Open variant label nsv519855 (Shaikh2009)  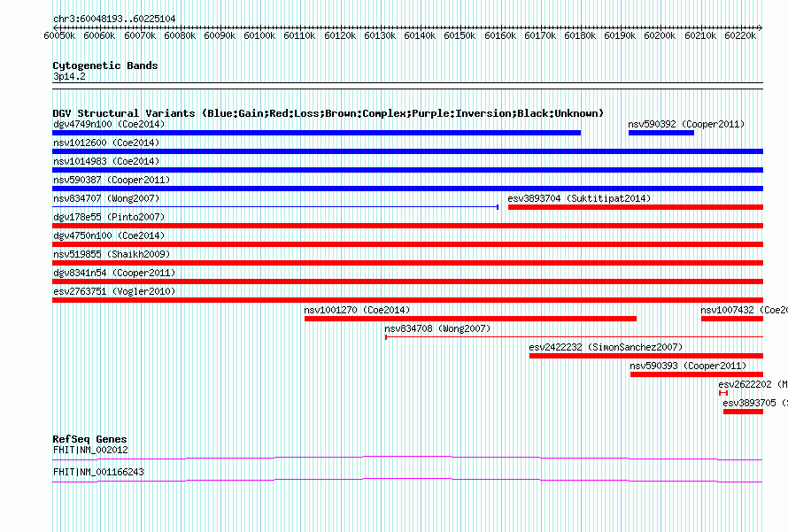[x=112, y=254]
